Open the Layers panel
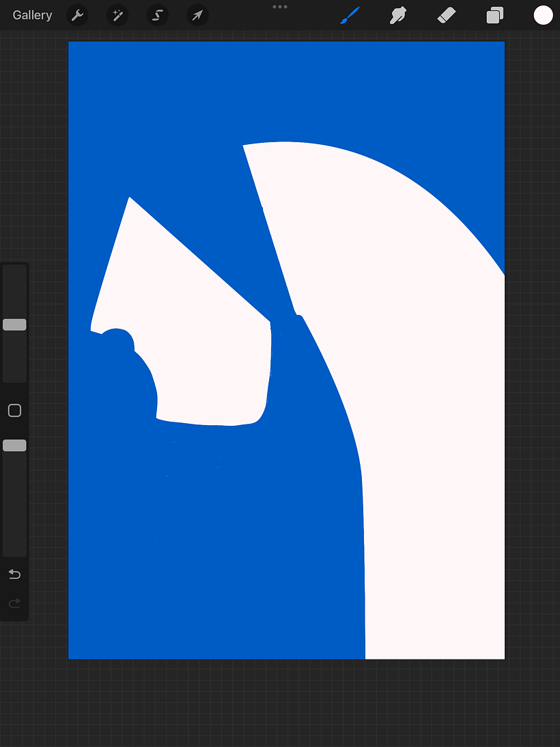Viewport: 560px width, 747px height. (x=495, y=15)
